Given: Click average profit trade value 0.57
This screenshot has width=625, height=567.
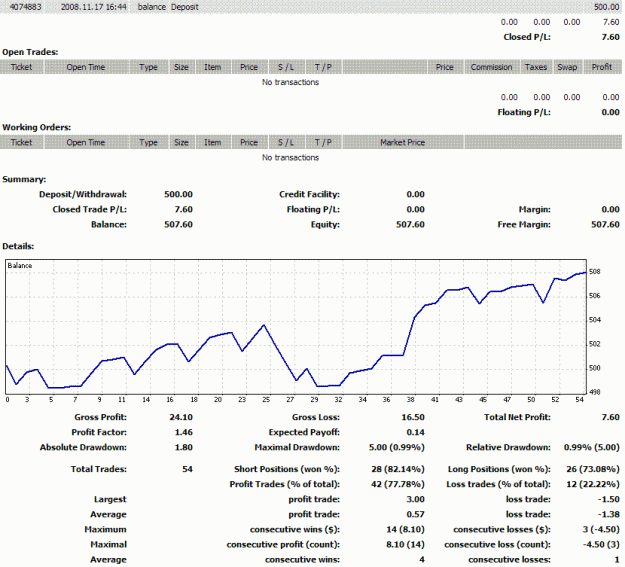Looking at the screenshot, I should point(416,515).
